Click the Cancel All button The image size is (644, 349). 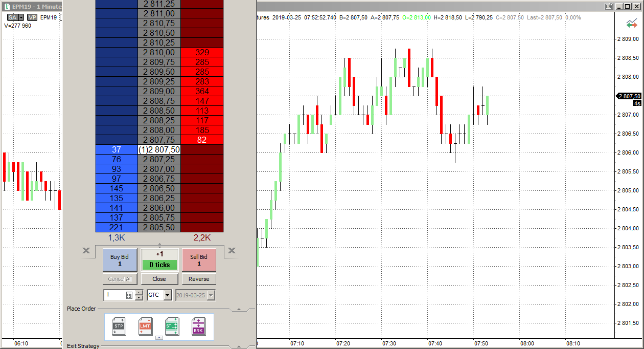pos(120,279)
